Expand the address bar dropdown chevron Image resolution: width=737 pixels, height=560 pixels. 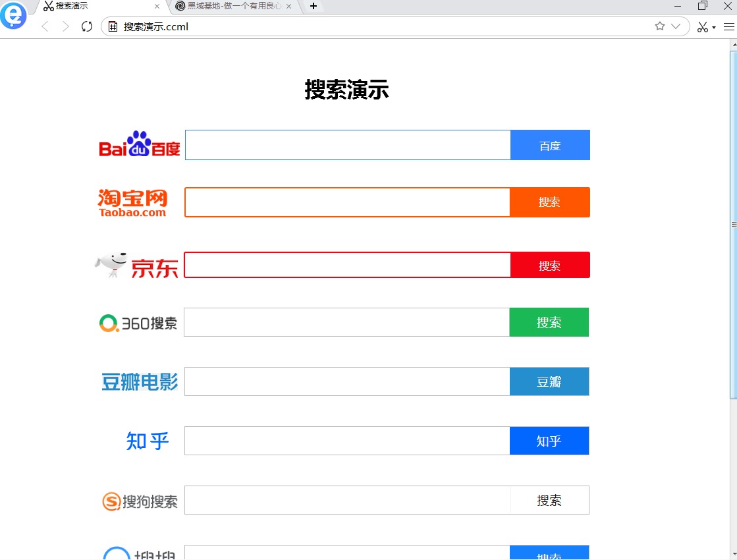click(x=676, y=26)
